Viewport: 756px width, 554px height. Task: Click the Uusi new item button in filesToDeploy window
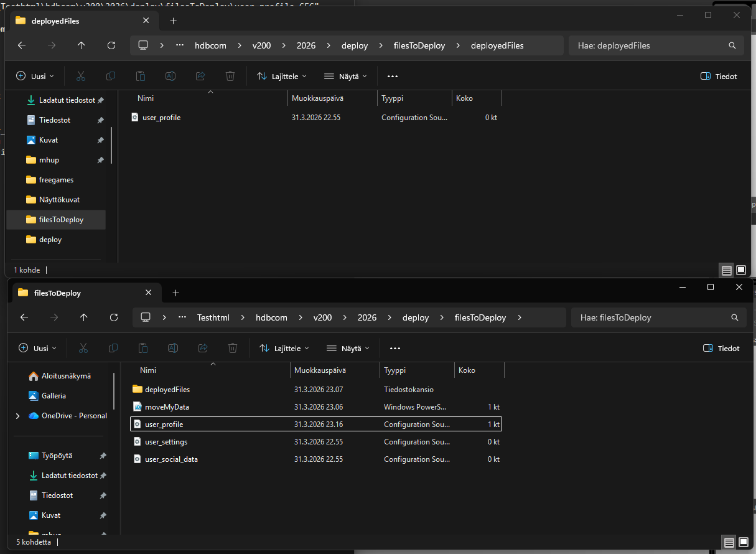37,348
